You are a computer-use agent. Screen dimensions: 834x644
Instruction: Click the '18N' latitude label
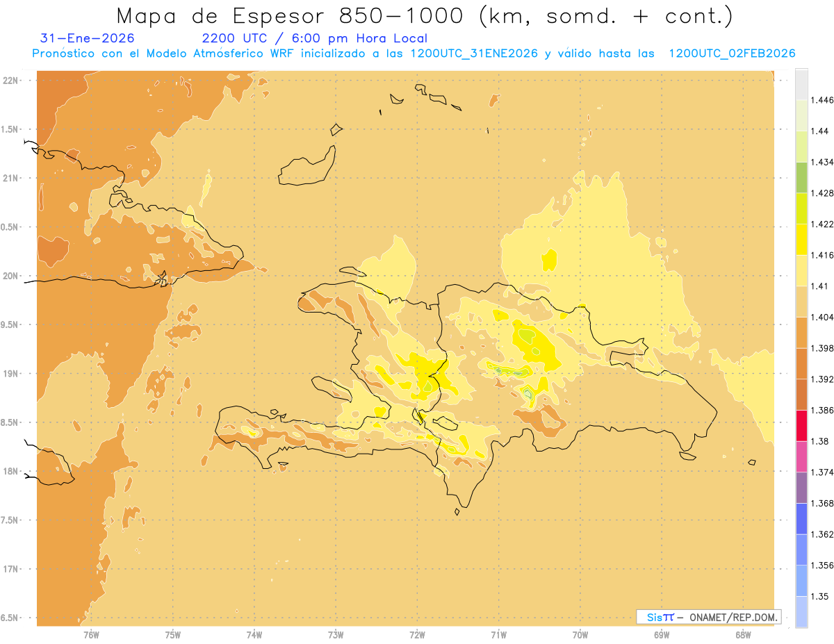tap(11, 471)
